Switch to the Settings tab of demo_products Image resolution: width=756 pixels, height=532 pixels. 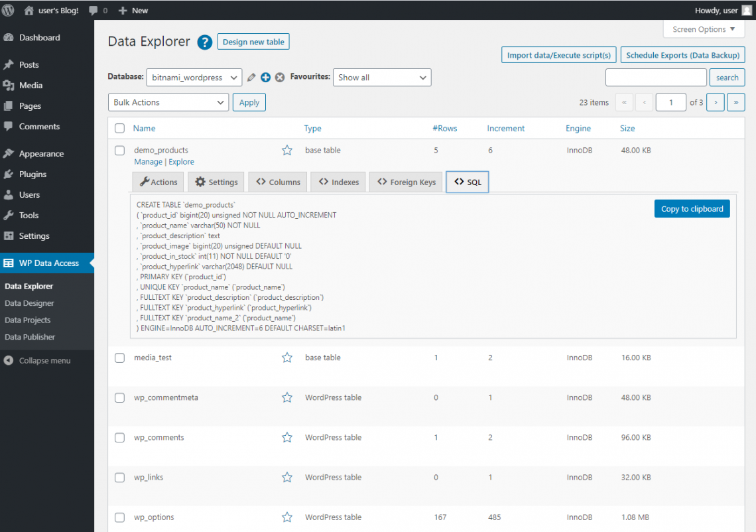click(216, 182)
